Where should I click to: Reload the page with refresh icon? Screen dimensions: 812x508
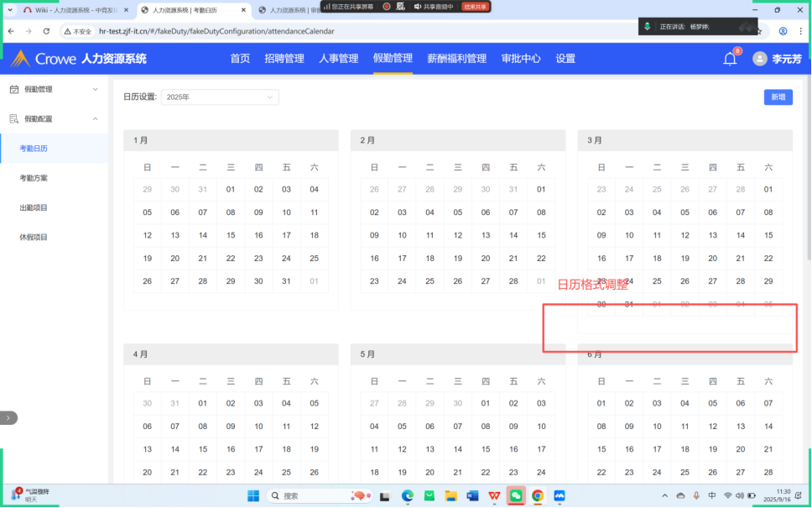[46, 31]
